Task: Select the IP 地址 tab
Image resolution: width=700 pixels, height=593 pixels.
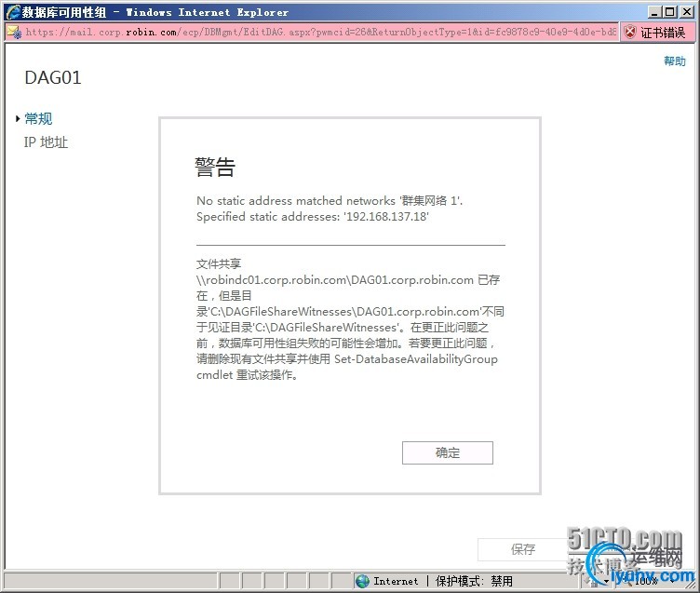Action: coord(46,142)
